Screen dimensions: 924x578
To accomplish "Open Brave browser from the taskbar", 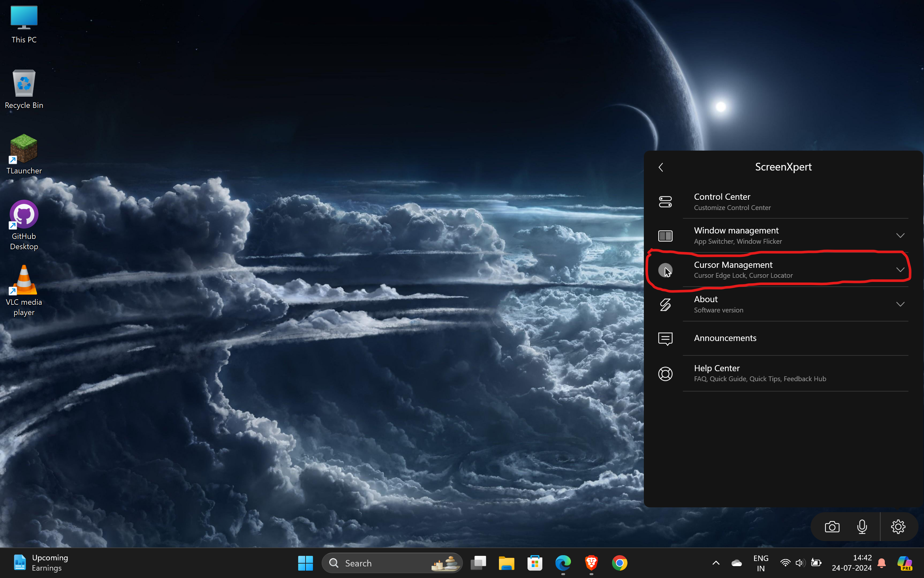I will [x=591, y=563].
